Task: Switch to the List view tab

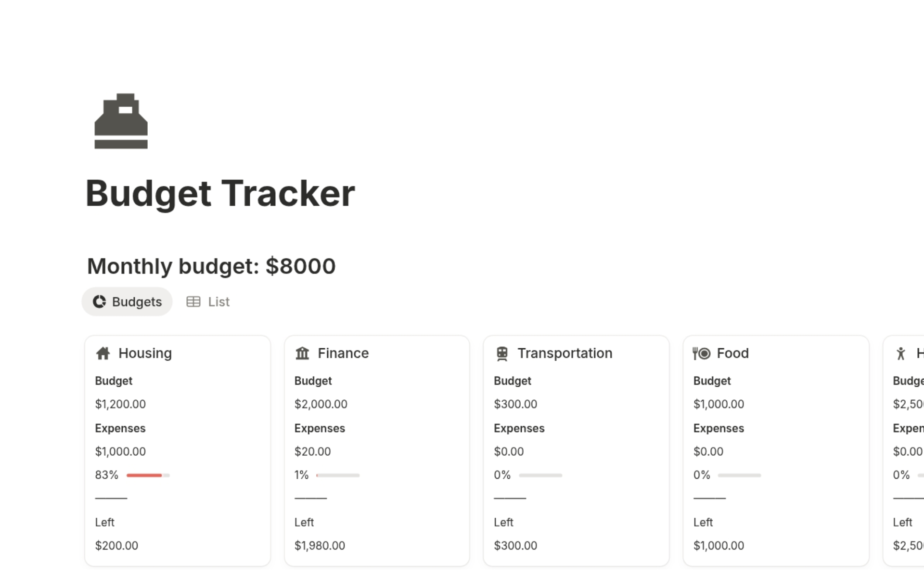Action: pyautogui.click(x=218, y=302)
